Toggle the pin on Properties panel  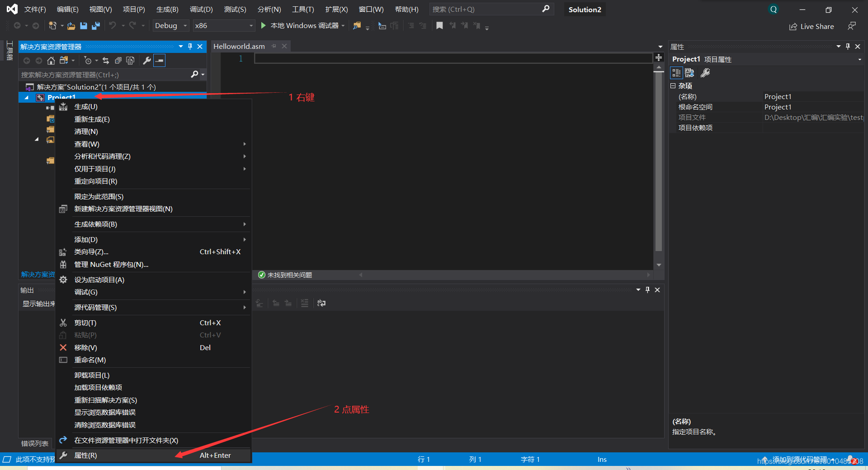[x=848, y=47]
